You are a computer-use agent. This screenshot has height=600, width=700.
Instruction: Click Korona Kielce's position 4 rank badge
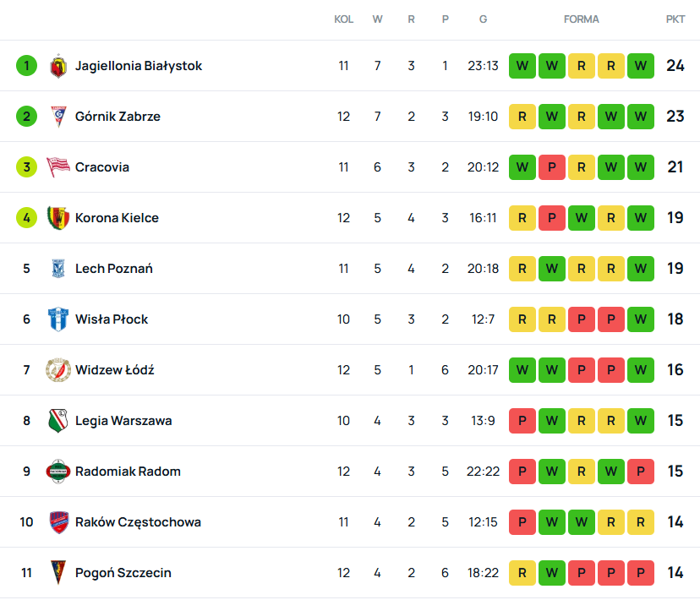click(x=26, y=218)
